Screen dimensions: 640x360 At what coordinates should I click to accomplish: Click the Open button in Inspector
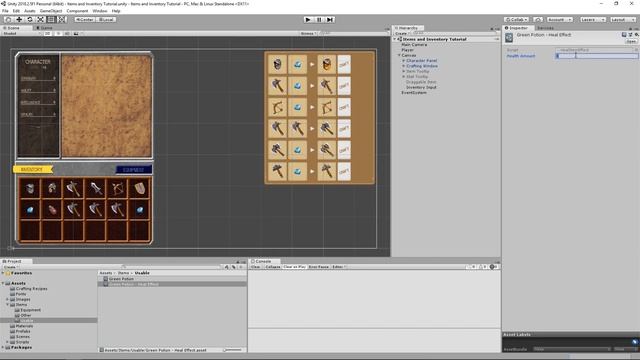click(631, 42)
